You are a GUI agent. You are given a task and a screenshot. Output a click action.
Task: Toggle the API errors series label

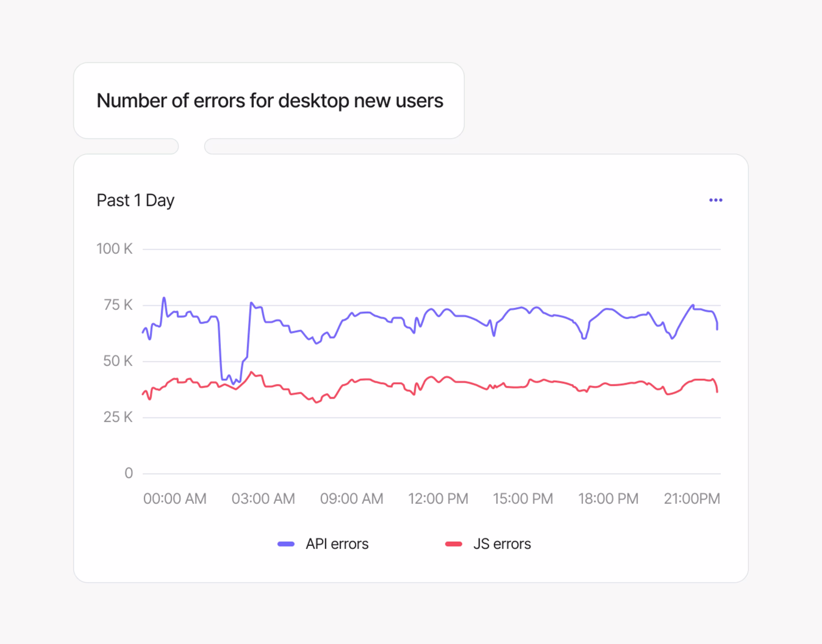tap(337, 544)
